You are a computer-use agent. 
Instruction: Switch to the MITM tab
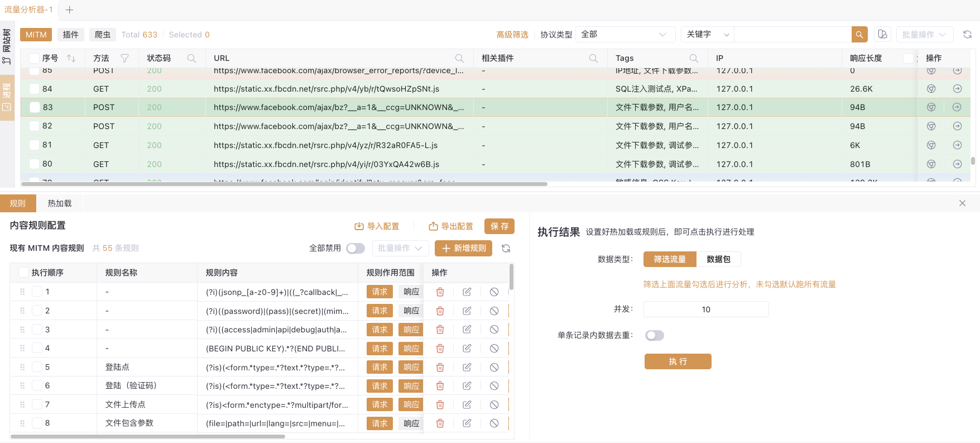(x=36, y=35)
